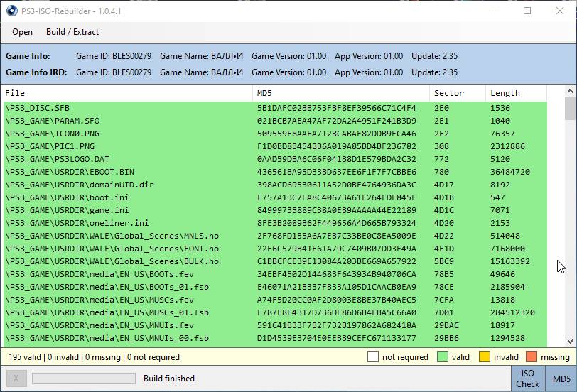Viewport: 577px width, 392px height.
Task: Click the 195 valid status text
Action: tap(25, 357)
